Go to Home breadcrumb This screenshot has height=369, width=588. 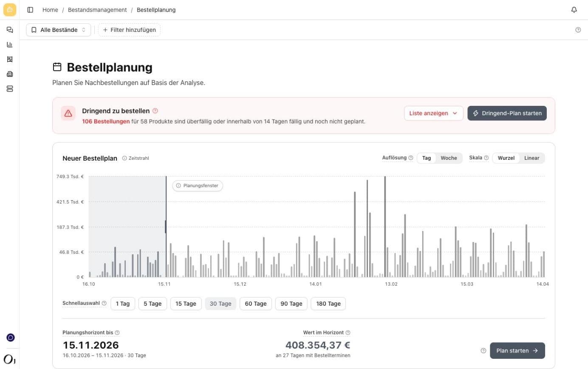(50, 10)
